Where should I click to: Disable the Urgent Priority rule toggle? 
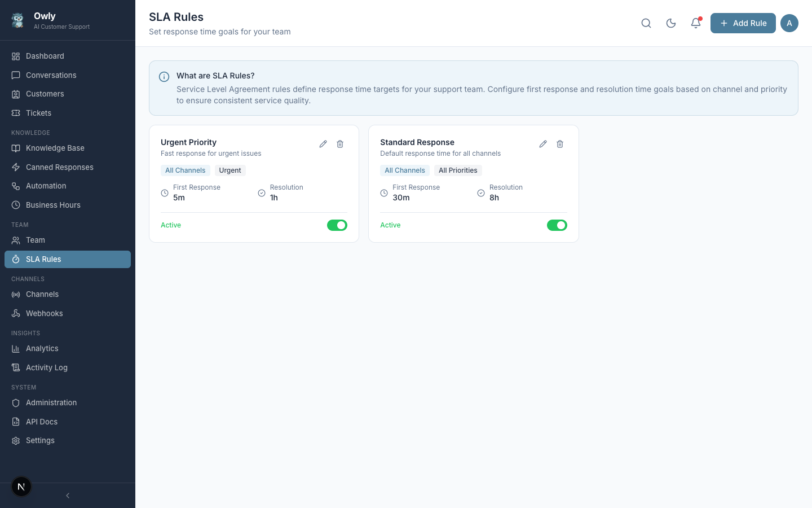click(337, 225)
